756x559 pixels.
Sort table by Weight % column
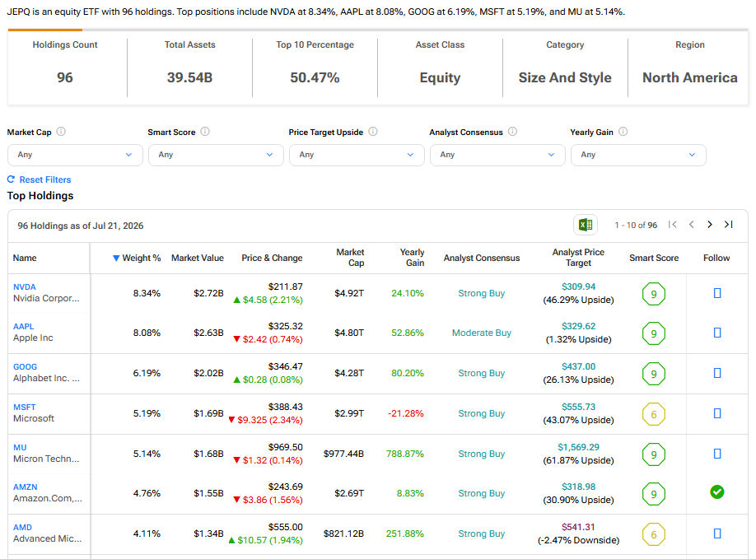click(137, 258)
